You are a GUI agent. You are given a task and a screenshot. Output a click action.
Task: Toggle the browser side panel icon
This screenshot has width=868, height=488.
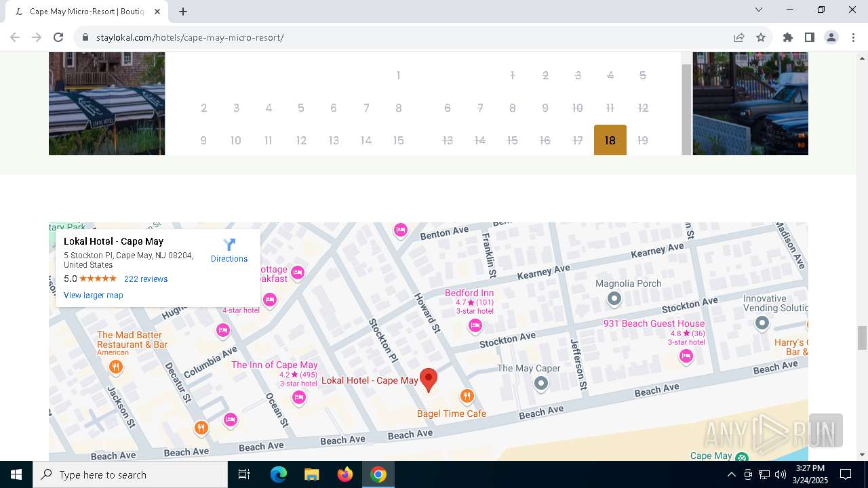(810, 37)
